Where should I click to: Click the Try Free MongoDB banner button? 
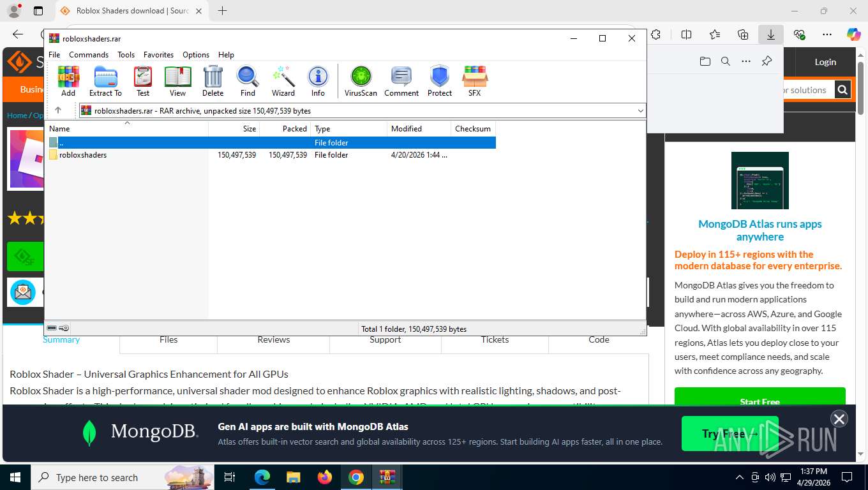(730, 434)
